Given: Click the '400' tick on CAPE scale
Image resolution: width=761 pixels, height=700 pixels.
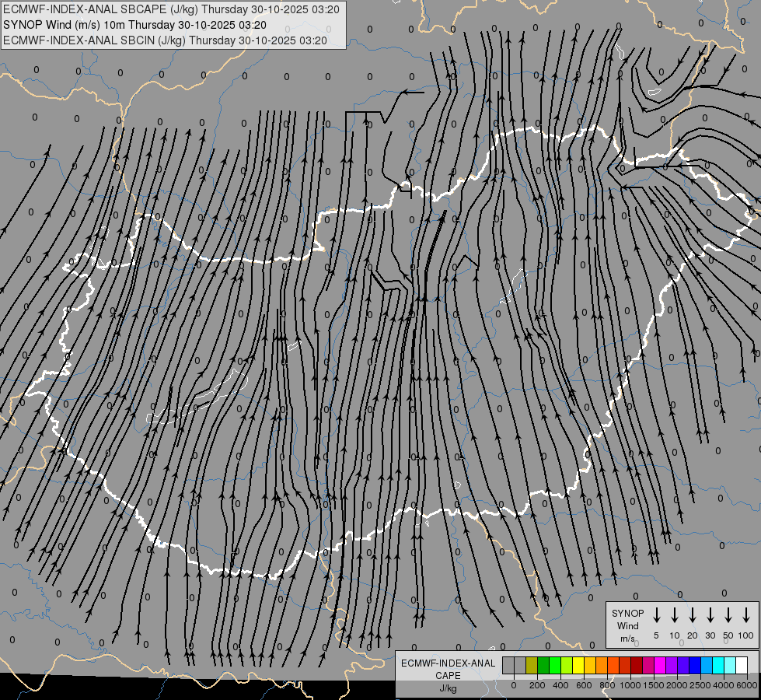Looking at the screenshot, I should pos(560,685).
